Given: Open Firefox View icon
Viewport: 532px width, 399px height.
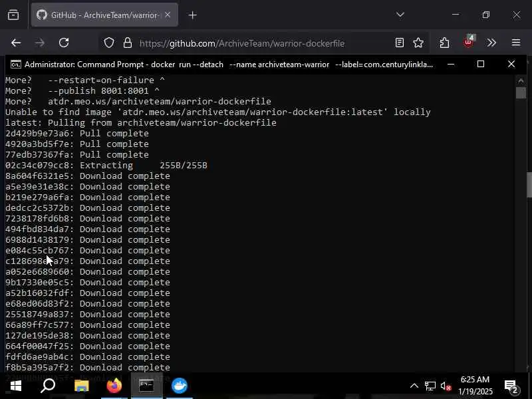Looking at the screenshot, I should [13, 15].
